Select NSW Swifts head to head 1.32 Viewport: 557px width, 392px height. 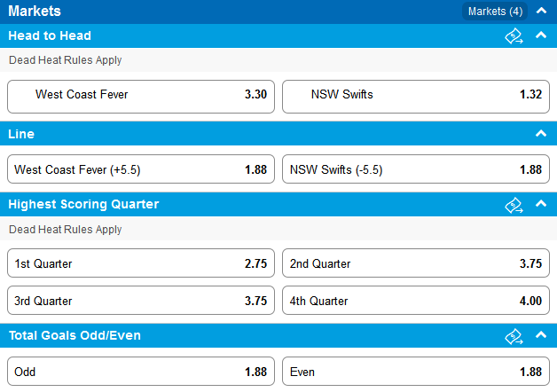click(416, 97)
